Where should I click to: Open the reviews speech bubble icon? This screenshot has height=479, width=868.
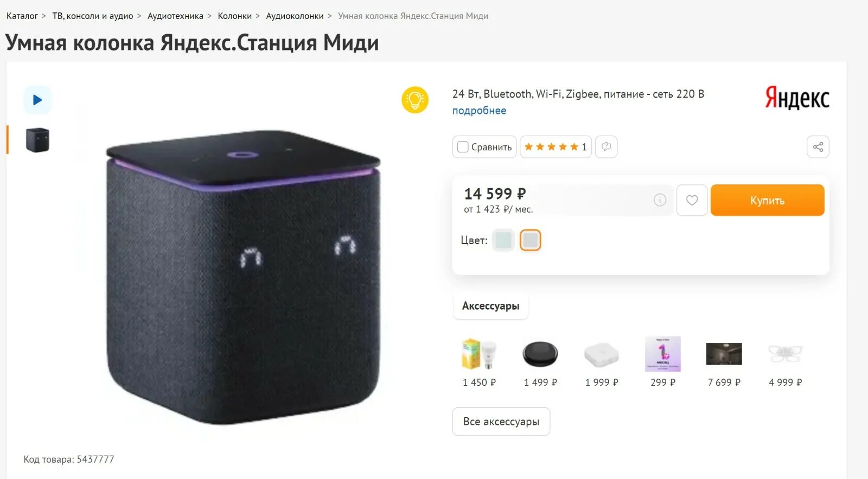[607, 147]
